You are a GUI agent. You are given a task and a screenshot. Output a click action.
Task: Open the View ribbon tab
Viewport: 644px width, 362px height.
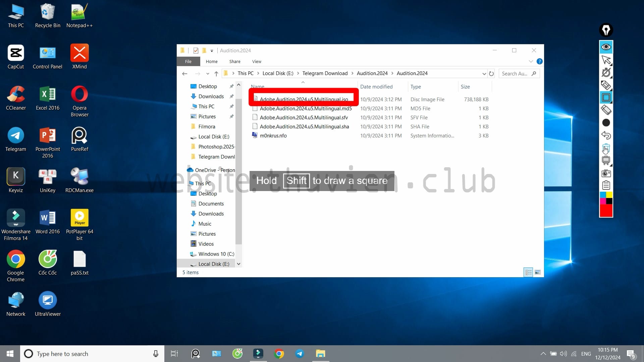click(x=257, y=61)
